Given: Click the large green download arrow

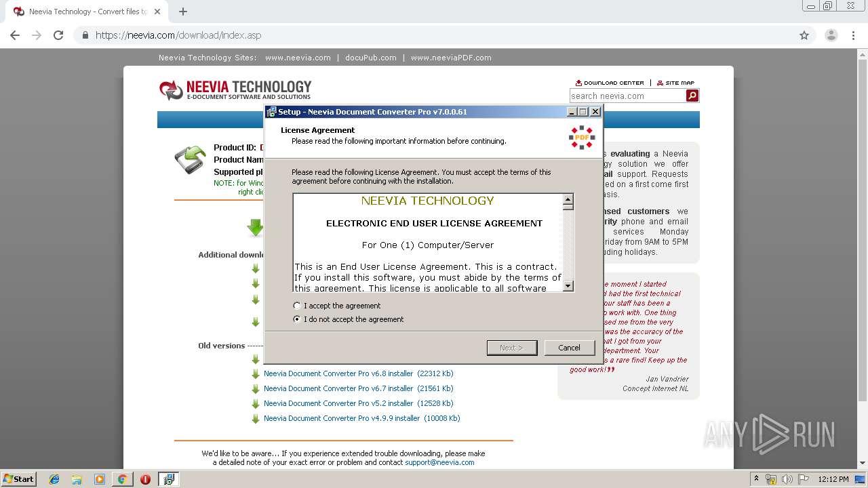Looking at the screenshot, I should [256, 227].
